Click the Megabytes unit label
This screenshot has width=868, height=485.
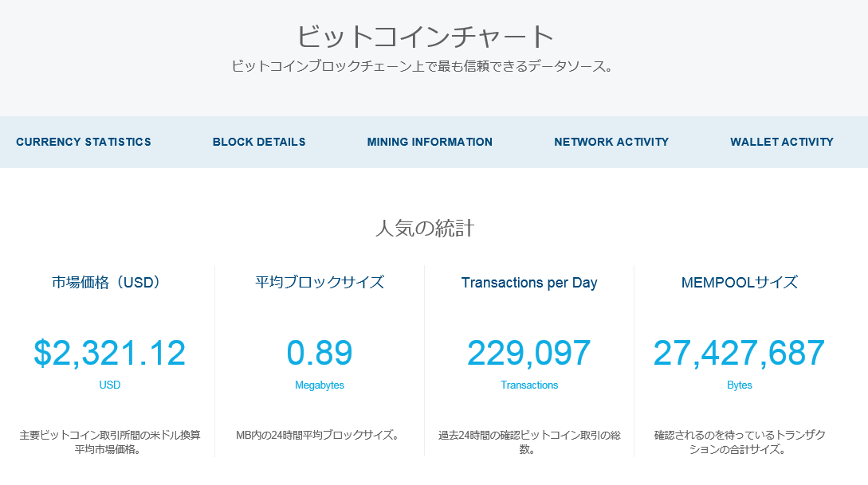coord(320,385)
